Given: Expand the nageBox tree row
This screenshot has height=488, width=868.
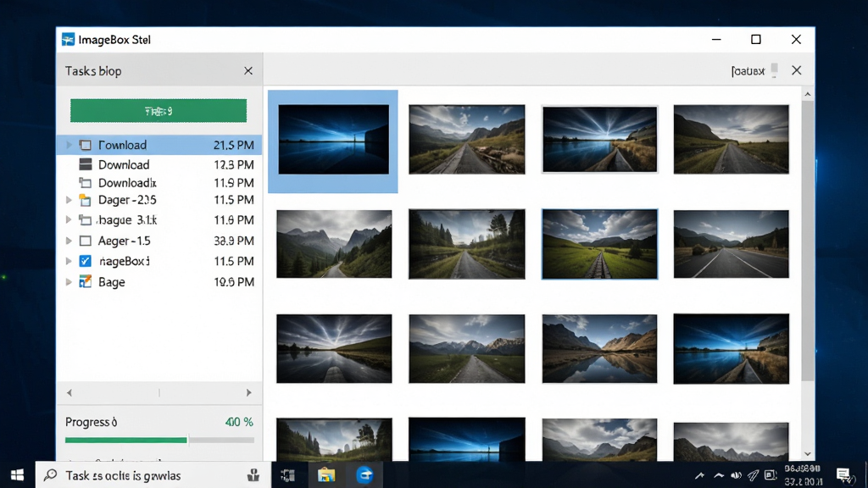Looking at the screenshot, I should (69, 261).
